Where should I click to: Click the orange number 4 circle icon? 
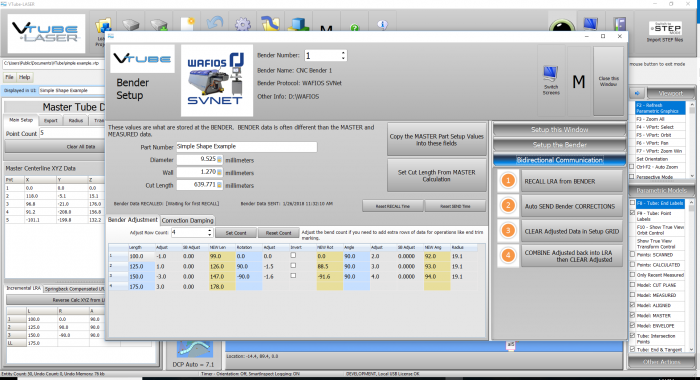click(508, 256)
